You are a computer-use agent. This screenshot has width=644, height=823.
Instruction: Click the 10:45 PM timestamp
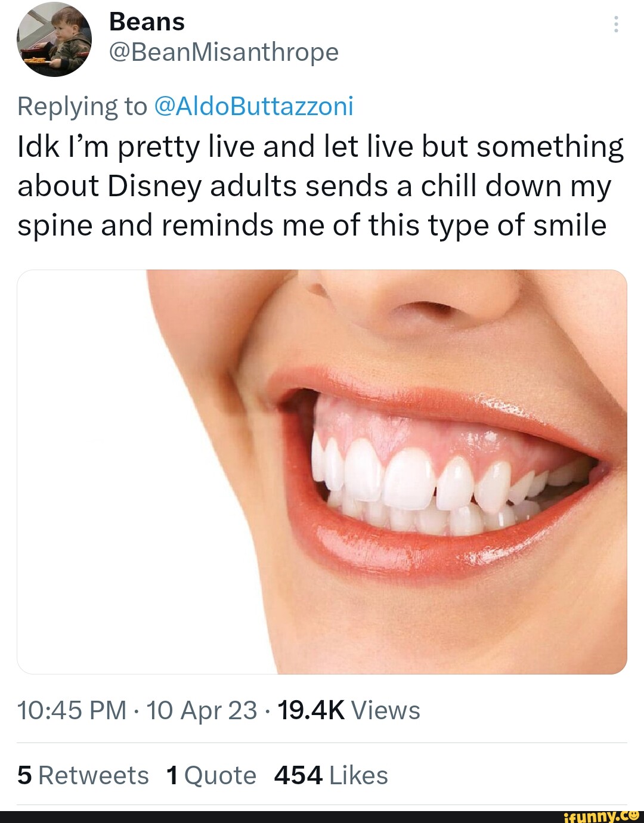[72, 710]
